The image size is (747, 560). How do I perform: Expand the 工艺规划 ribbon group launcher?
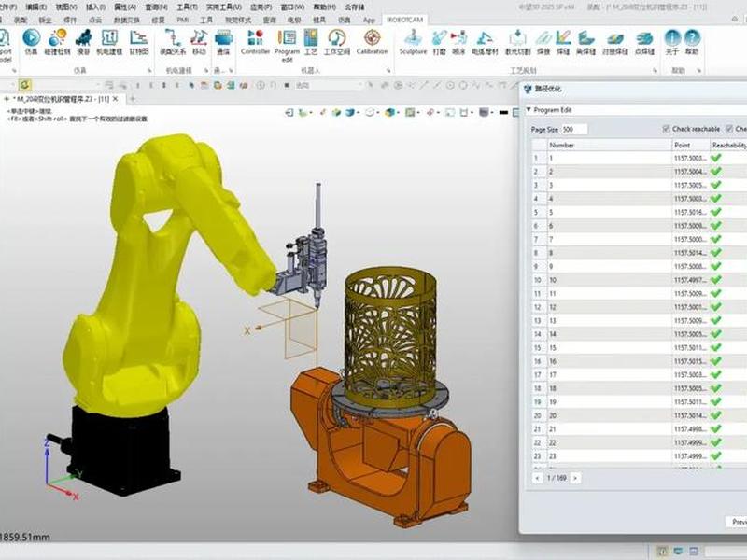(x=655, y=71)
